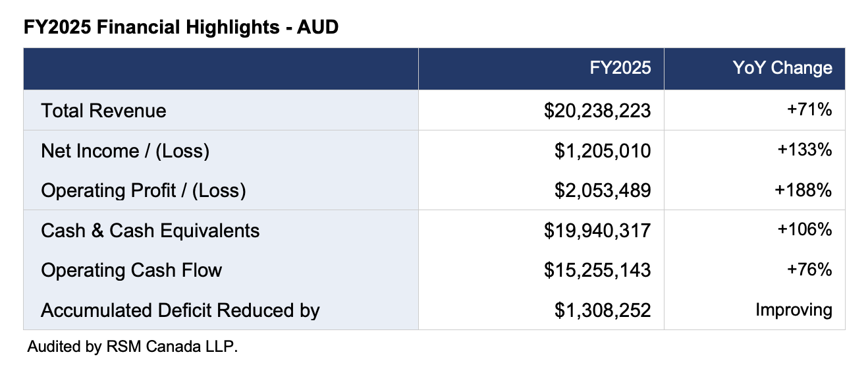This screenshot has width=868, height=369.
Task: Click the +133% change cell
Action: click(x=805, y=150)
